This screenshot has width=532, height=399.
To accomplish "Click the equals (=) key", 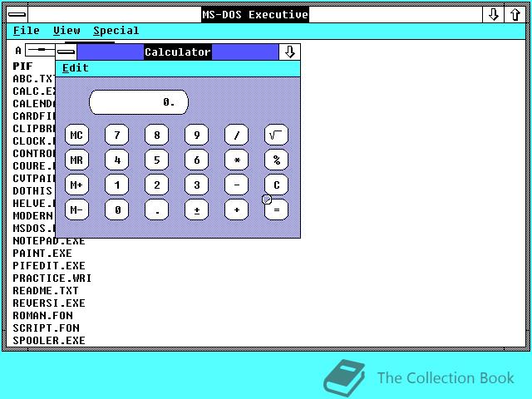I will pos(277,209).
